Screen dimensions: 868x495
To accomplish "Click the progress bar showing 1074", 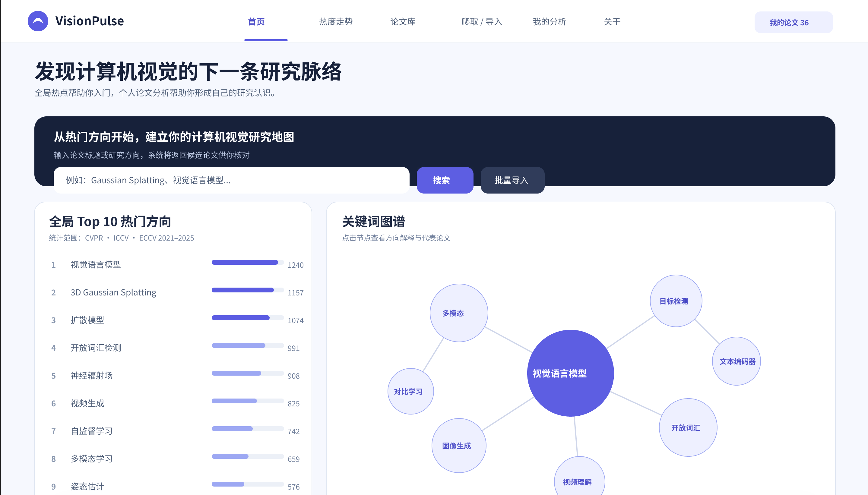I will pyautogui.click(x=248, y=317).
